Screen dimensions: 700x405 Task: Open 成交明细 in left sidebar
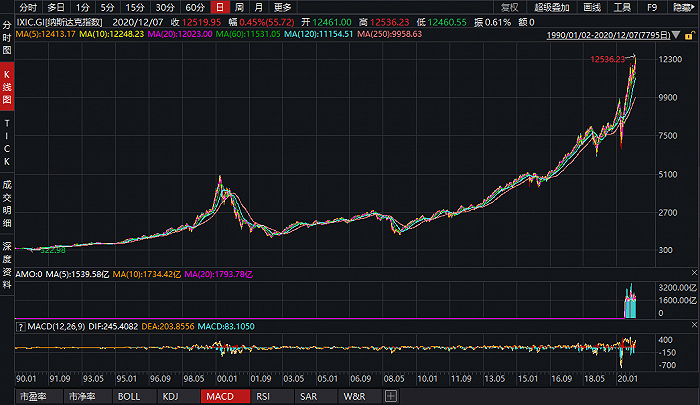7,203
